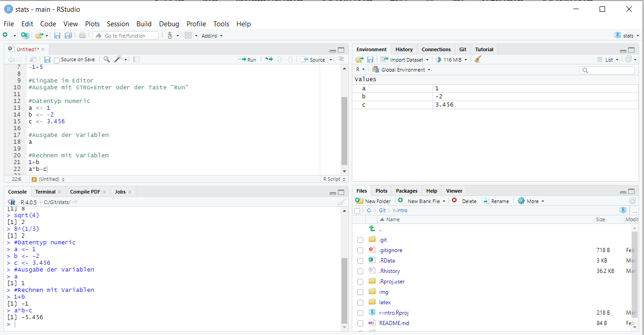
Task: Click the Re-run previous code icon
Action: pyautogui.click(x=269, y=59)
